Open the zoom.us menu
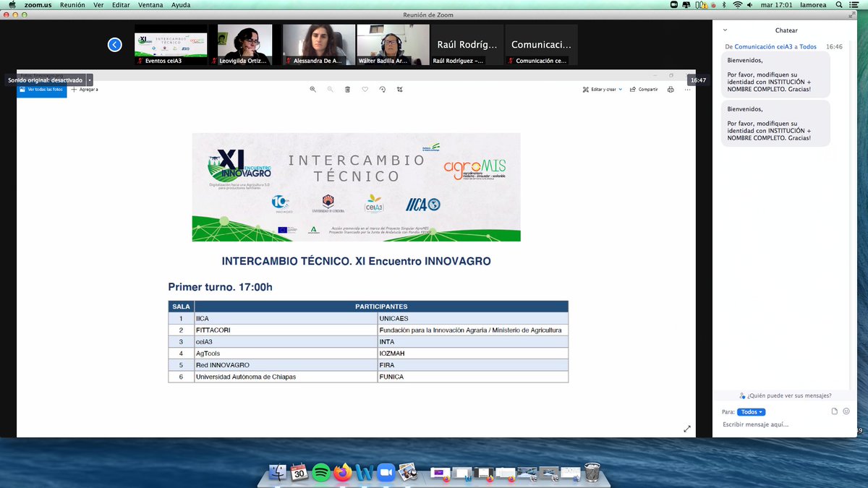The width and height of the screenshot is (868, 488). pyautogui.click(x=37, y=5)
